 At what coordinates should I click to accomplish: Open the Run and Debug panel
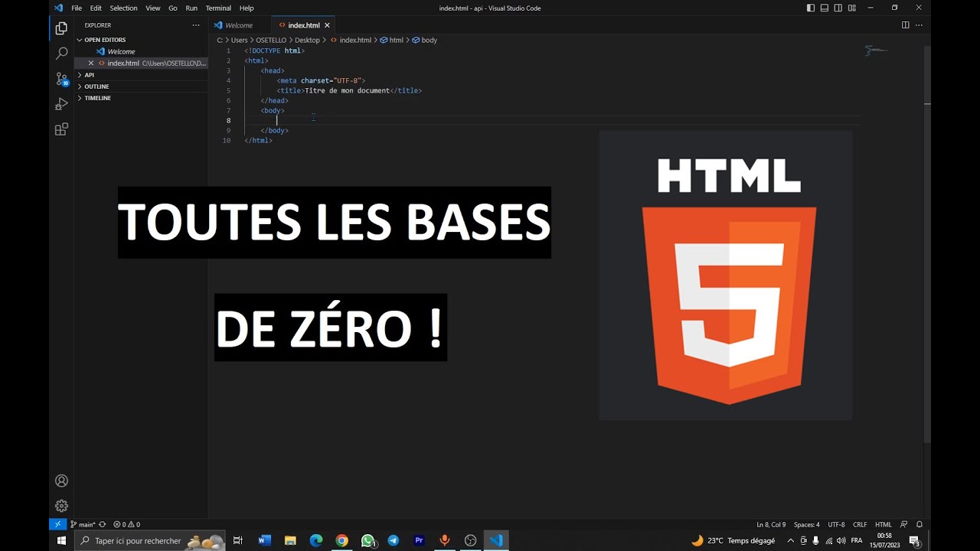click(x=61, y=103)
